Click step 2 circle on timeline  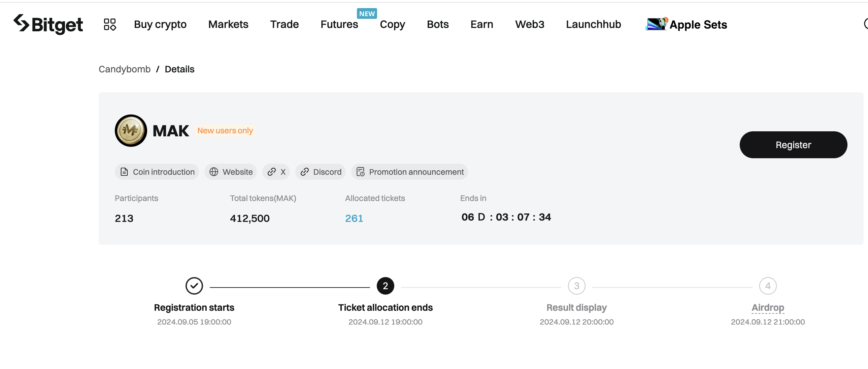pyautogui.click(x=385, y=286)
